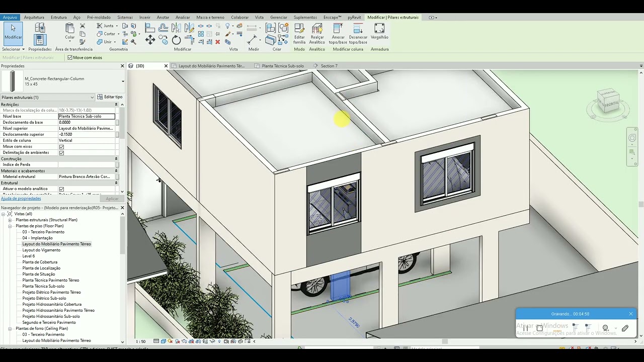Open the Arquitetura ribbon tab
The width and height of the screenshot is (644, 362).
click(34, 18)
